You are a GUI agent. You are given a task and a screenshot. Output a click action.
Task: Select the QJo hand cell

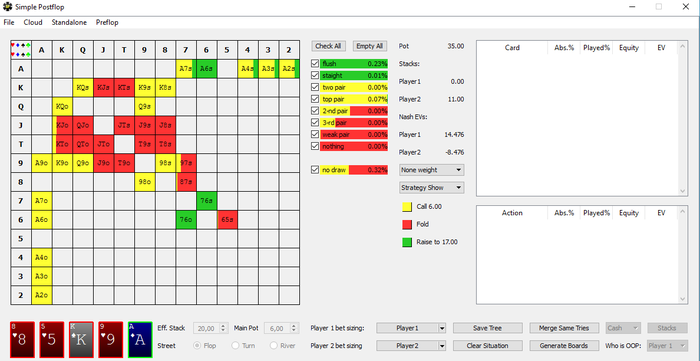[83, 126]
